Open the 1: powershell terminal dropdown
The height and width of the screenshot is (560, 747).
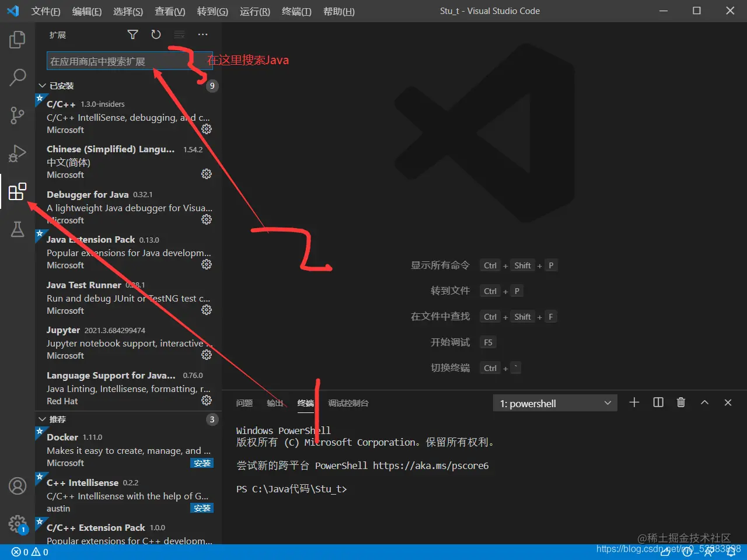pyautogui.click(x=555, y=403)
